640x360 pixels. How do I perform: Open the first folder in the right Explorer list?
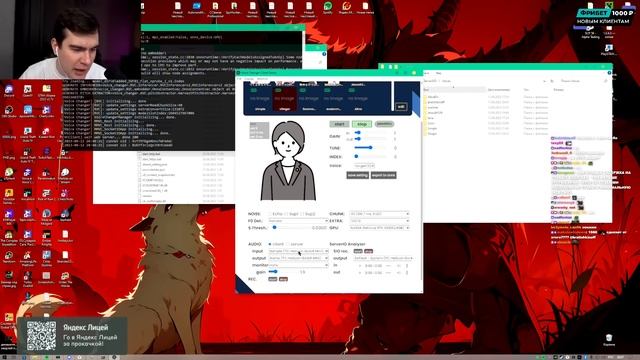[x=432, y=97]
